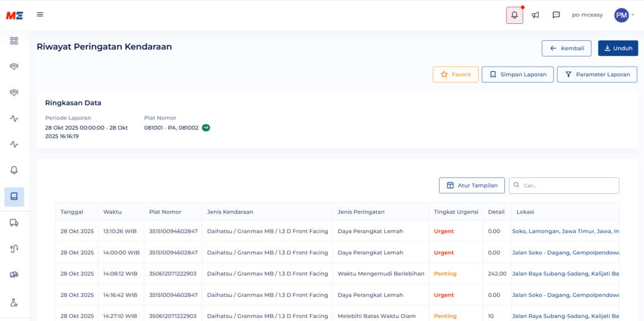Open the hamburger menu in the header
This screenshot has height=321, width=644.
pyautogui.click(x=40, y=14)
